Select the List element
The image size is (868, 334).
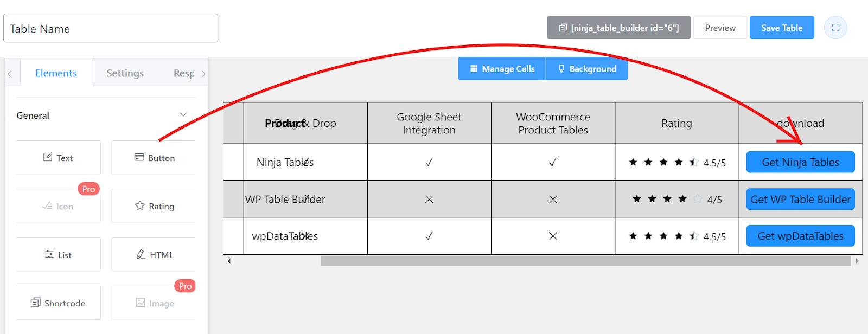tap(58, 254)
